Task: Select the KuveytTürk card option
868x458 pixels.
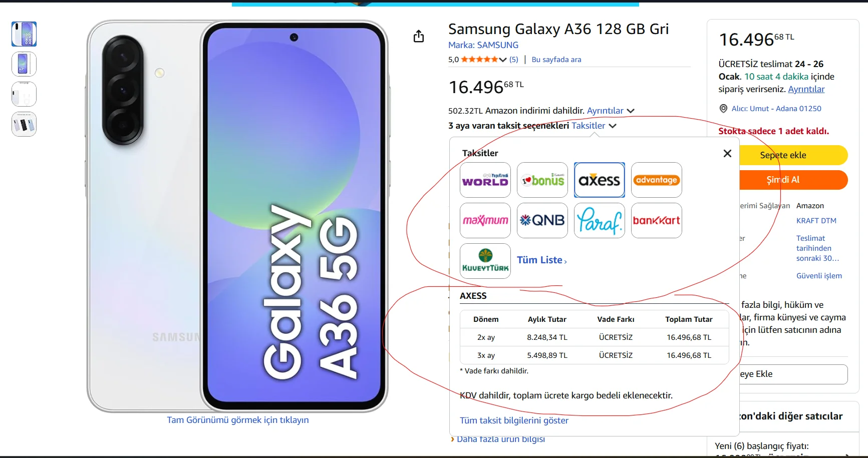Action: tap(485, 261)
